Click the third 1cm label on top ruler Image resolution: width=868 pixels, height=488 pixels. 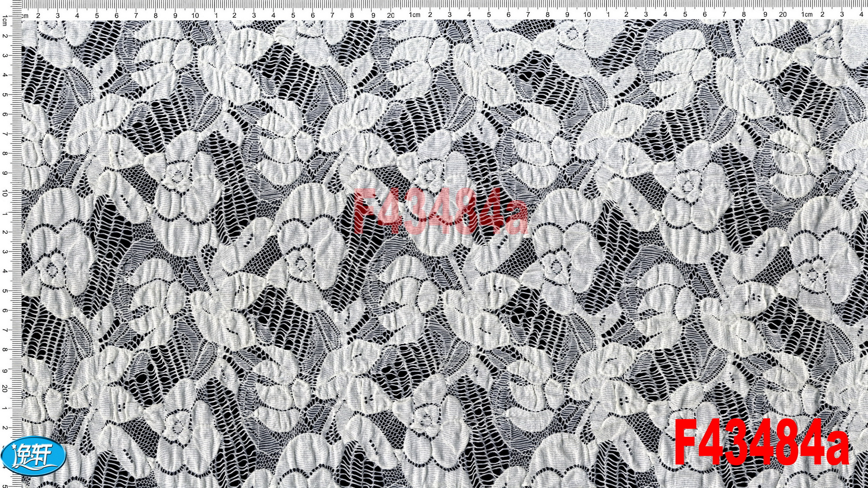pyautogui.click(x=806, y=14)
